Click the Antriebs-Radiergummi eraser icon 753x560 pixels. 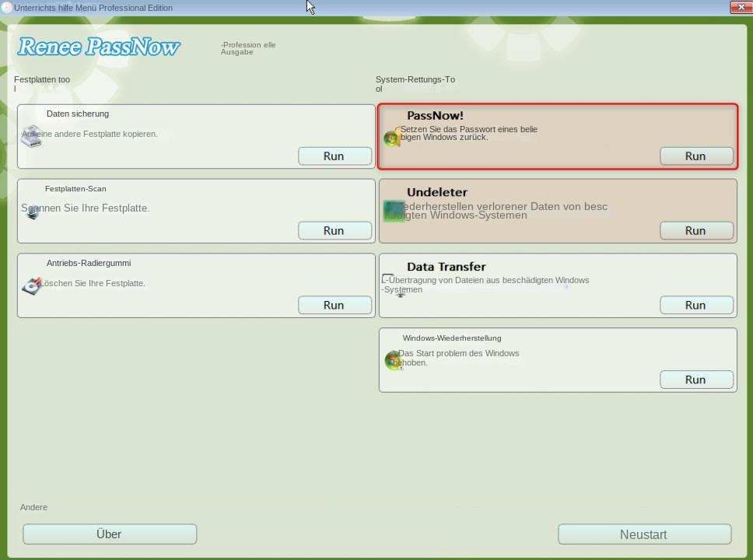click(31, 285)
